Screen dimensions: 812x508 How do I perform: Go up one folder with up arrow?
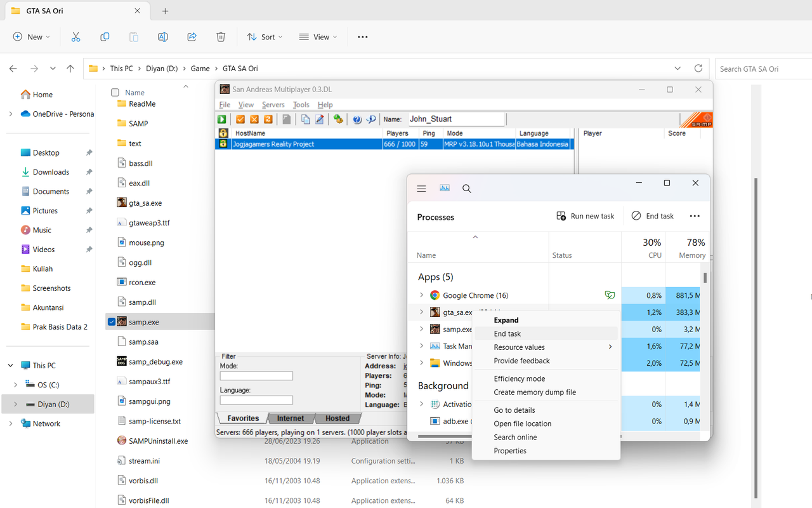[x=70, y=69]
